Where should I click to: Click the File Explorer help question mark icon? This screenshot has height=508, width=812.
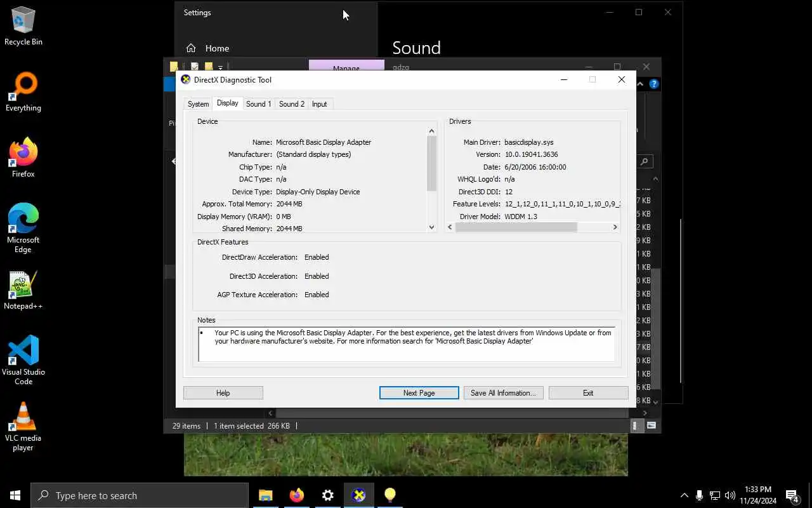click(x=654, y=84)
